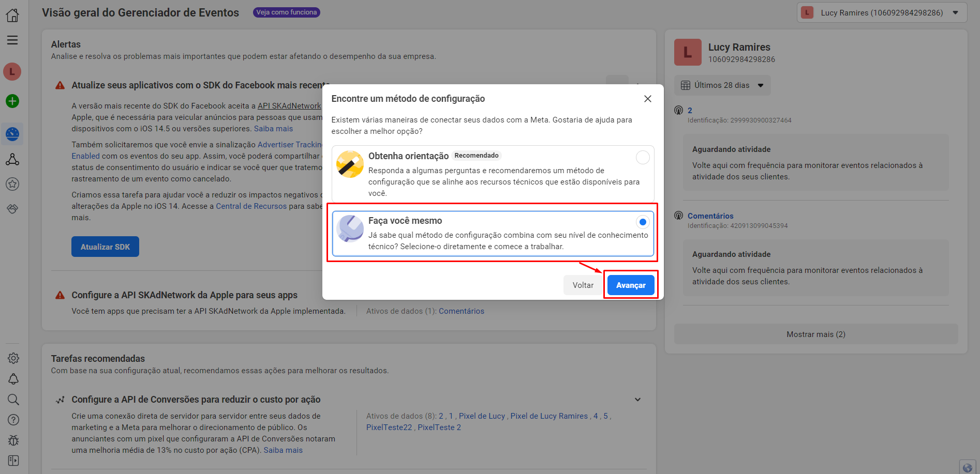Select the Obtenha orientação option card
980x474 pixels.
(493, 174)
